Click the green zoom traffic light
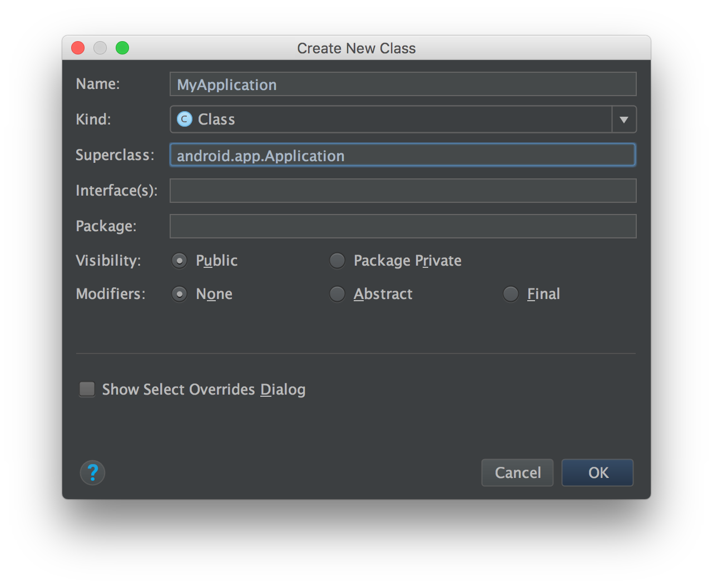 (122, 48)
